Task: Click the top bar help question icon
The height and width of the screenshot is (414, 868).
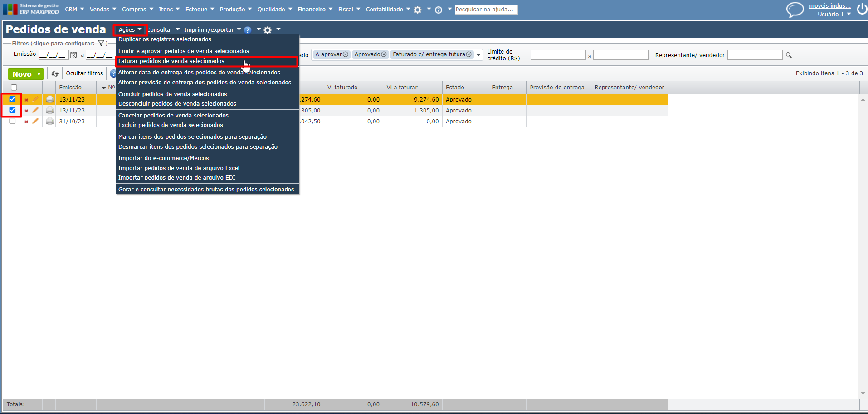Action: point(439,10)
